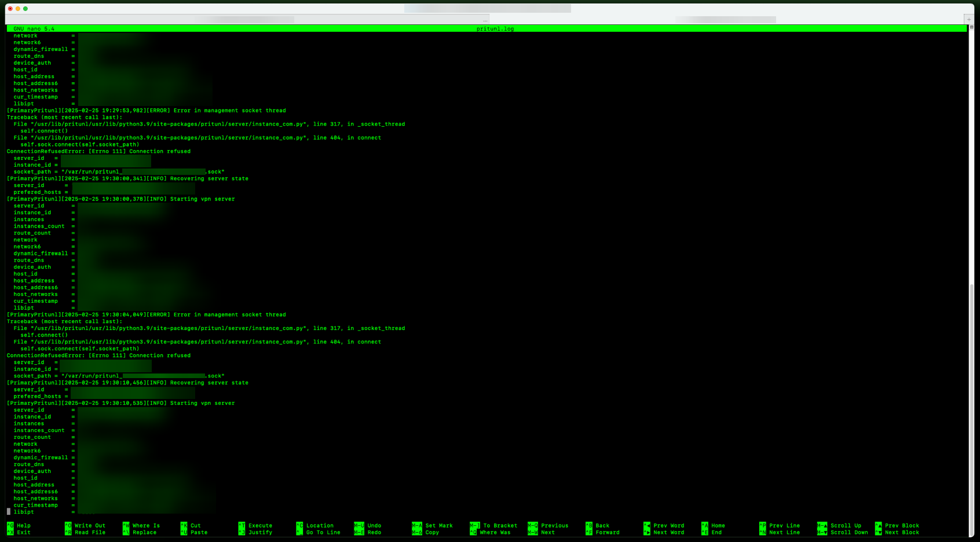
Task: Click the Next Word shortcut
Action: (x=669, y=533)
